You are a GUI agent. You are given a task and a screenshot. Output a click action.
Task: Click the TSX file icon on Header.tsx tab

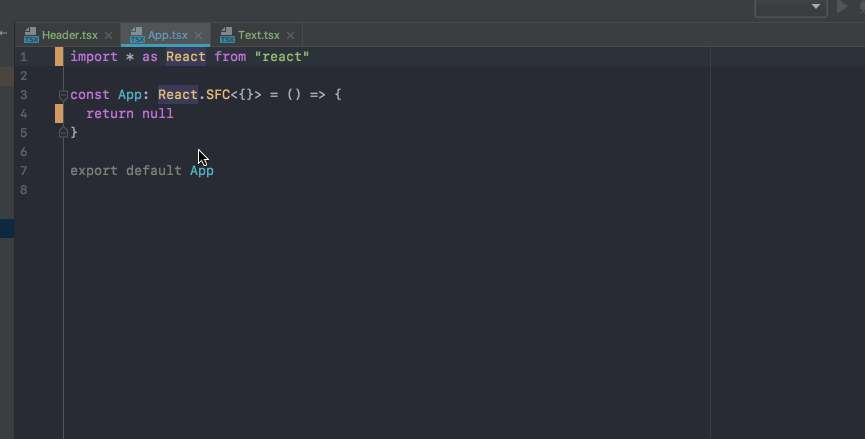tap(31, 35)
